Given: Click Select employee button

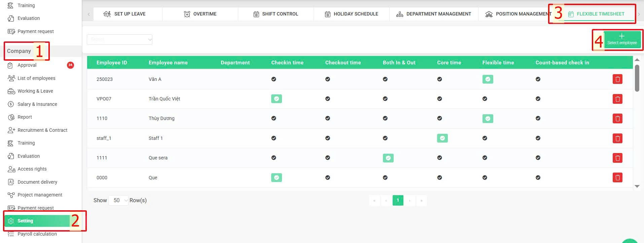Looking at the screenshot, I should pyautogui.click(x=622, y=39).
